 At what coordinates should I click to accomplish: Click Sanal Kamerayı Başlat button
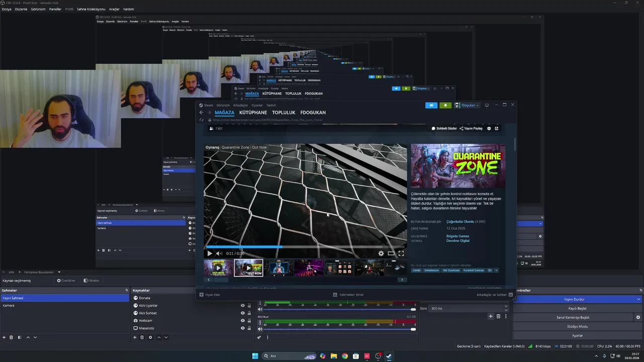pos(573,317)
